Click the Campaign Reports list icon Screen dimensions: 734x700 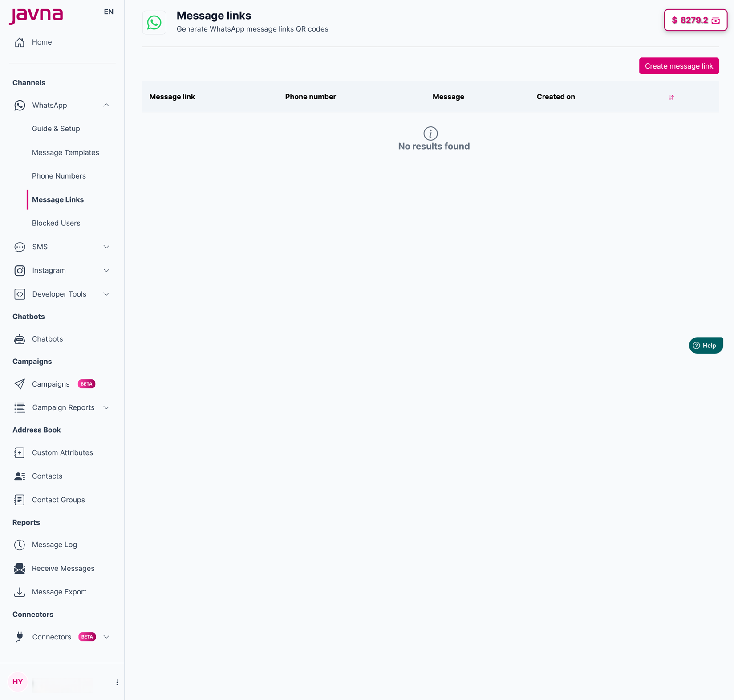point(20,408)
